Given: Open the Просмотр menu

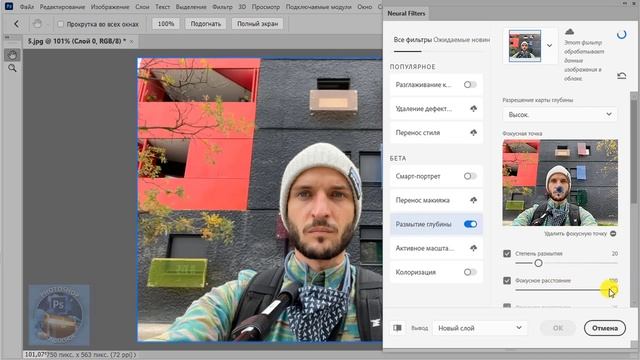Looking at the screenshot, I should (266, 7).
